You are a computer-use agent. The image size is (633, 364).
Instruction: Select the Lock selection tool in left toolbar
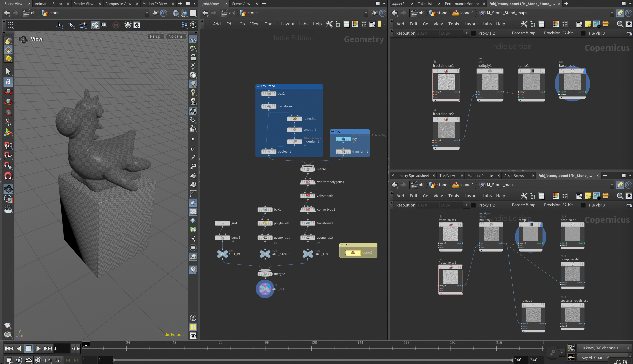(8, 82)
